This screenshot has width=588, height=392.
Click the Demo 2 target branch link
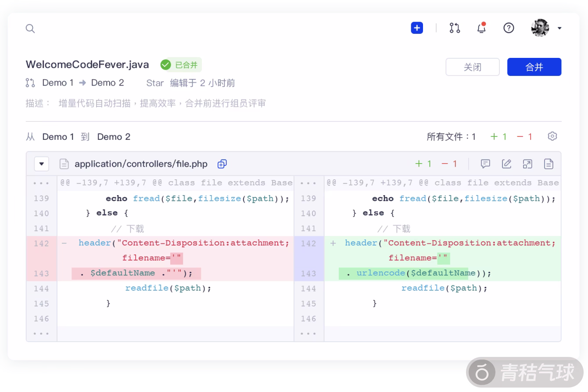[108, 83]
